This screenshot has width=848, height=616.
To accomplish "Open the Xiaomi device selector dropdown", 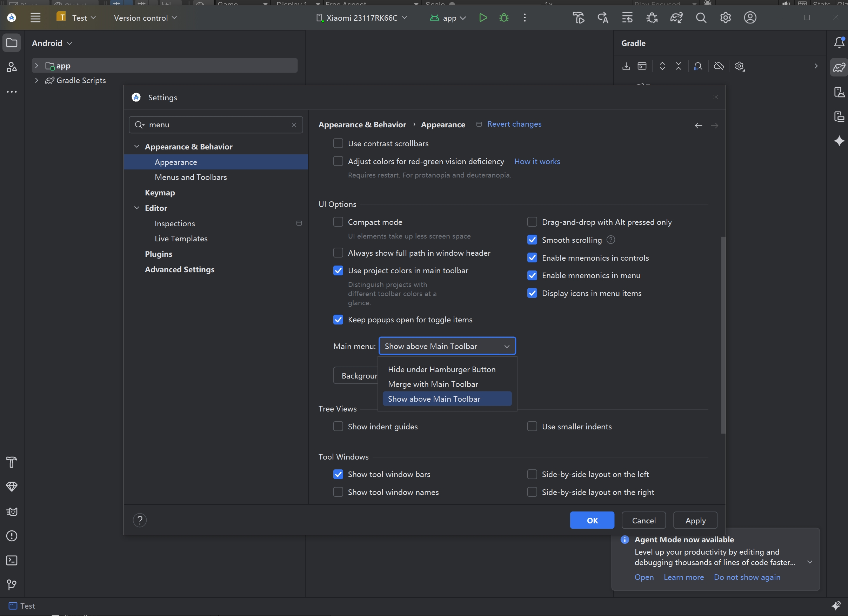I will tap(362, 18).
